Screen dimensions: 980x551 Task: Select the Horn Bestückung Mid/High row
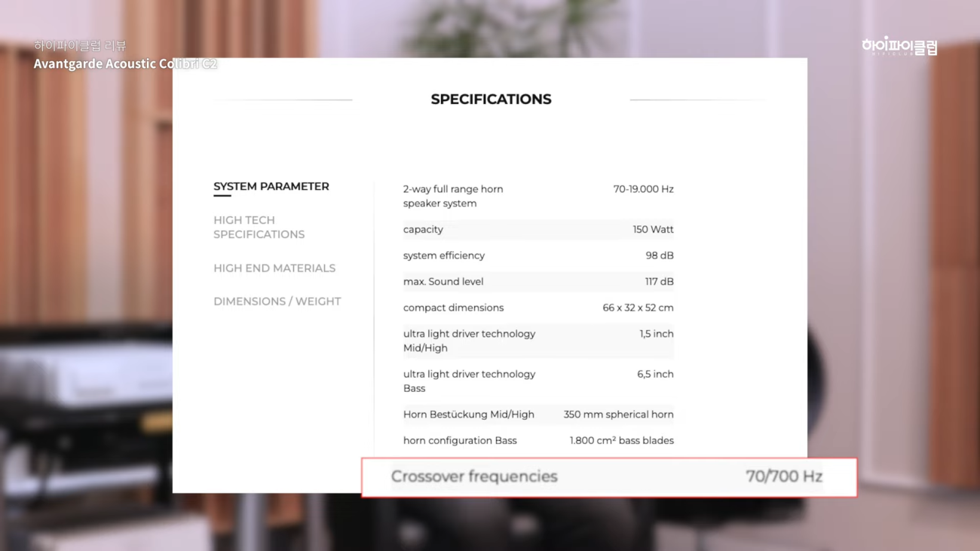click(537, 415)
